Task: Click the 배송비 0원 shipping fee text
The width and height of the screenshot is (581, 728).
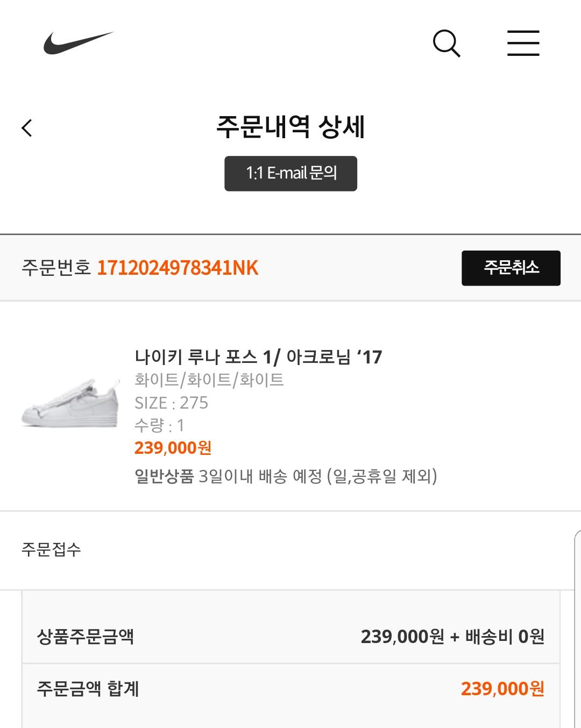Action: [505, 637]
